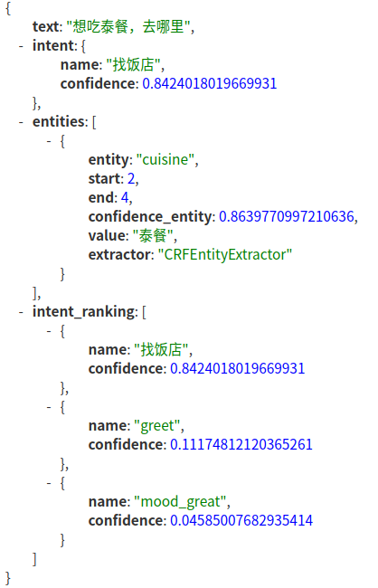
Task: Click the confidence_entity number 0.8639770997210636
Action: tap(287, 217)
